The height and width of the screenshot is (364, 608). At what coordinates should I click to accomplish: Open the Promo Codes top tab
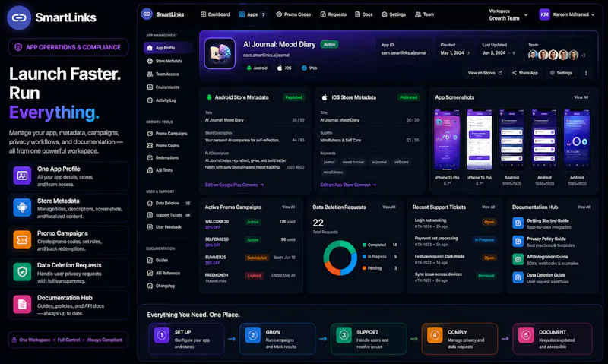(x=293, y=14)
